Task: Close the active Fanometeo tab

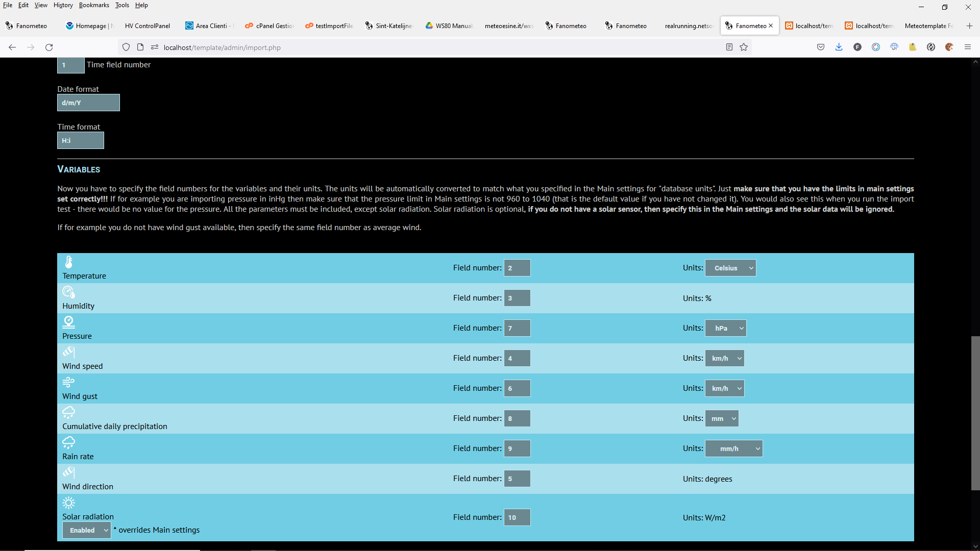Action: coord(771,26)
